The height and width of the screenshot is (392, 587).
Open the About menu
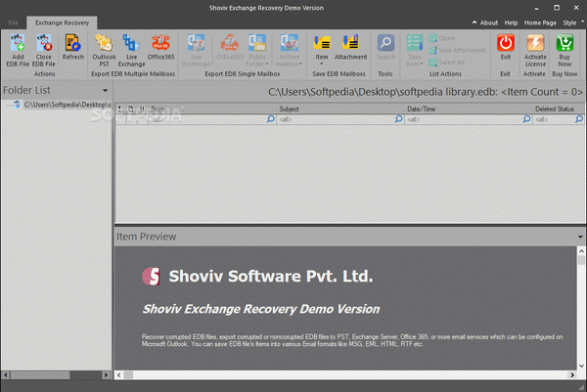pyautogui.click(x=489, y=22)
